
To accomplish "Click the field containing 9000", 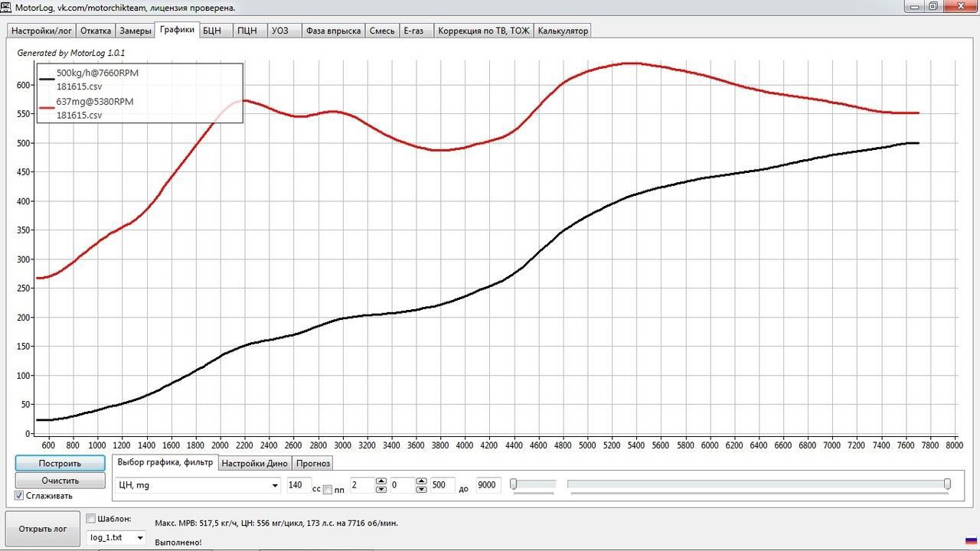I will (488, 485).
